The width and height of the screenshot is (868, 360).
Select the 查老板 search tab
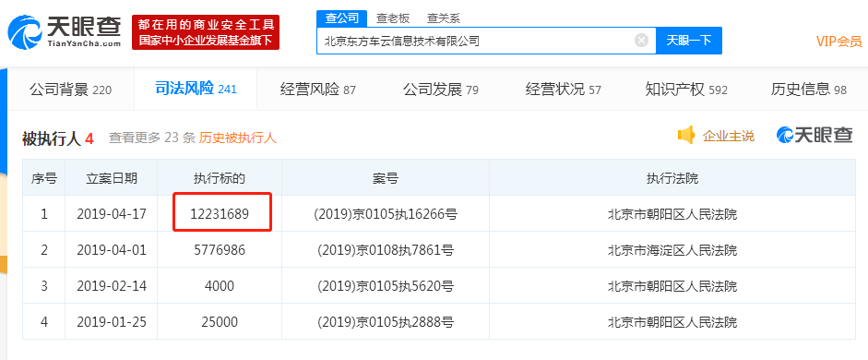click(x=393, y=18)
